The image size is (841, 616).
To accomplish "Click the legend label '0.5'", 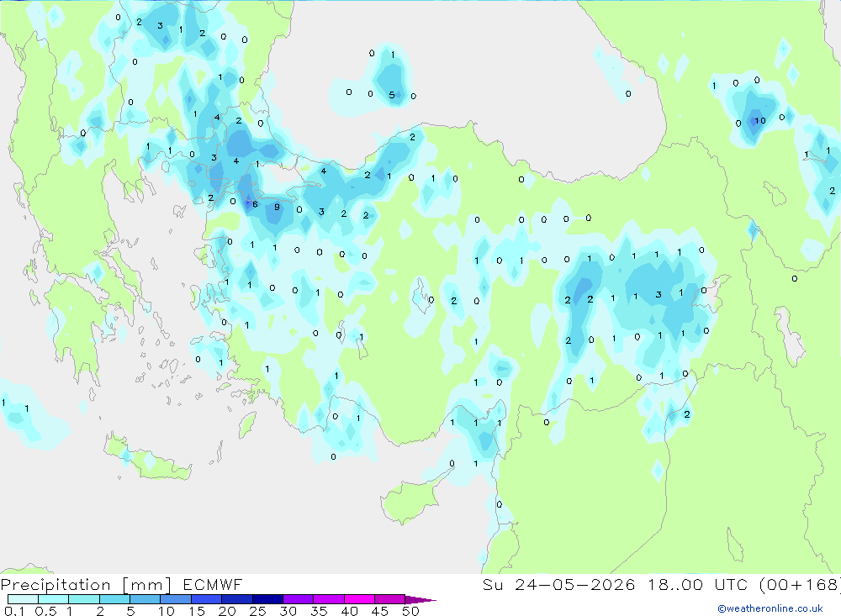I will (45, 611).
